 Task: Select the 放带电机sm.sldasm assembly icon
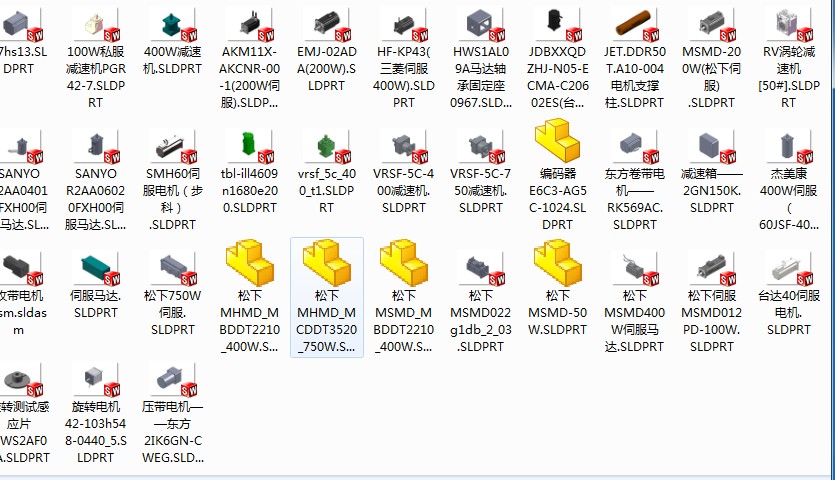coord(21,269)
